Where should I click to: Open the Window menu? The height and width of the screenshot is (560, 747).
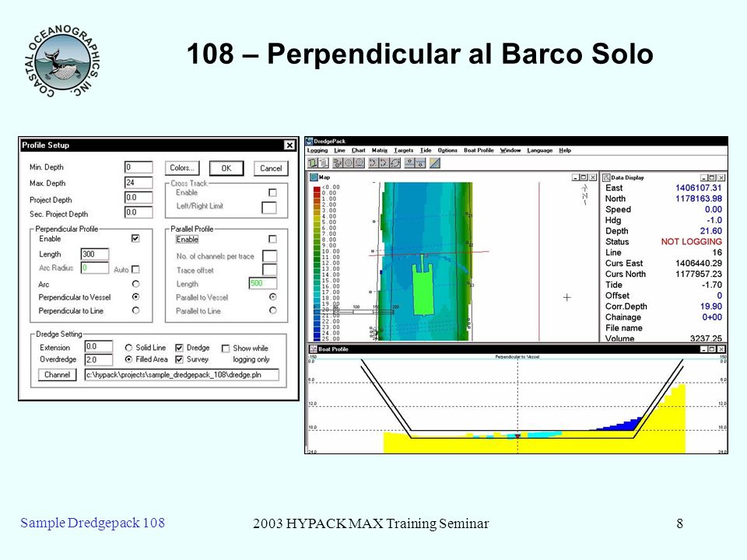[x=510, y=150]
